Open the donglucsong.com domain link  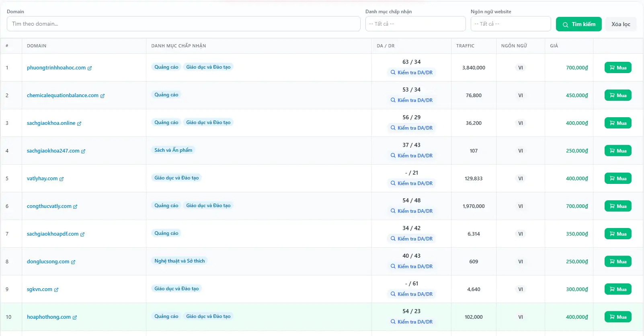[x=48, y=262]
